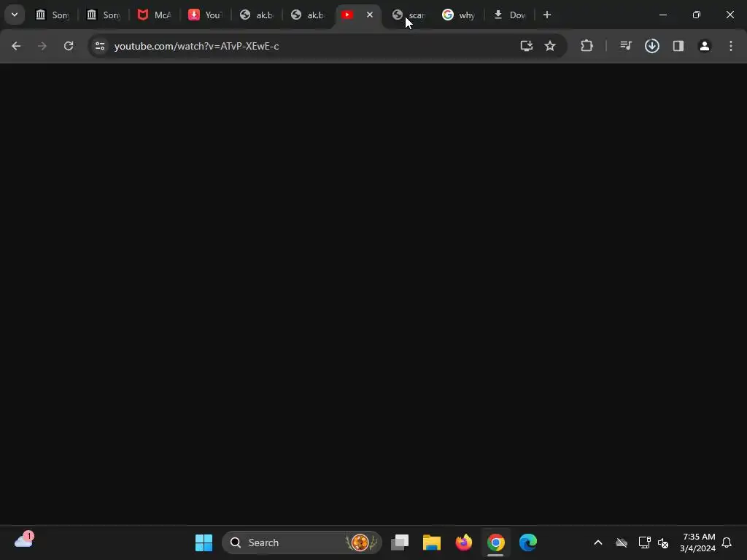Open clock showing 7:35 AM
The image size is (747, 560).
698,542
